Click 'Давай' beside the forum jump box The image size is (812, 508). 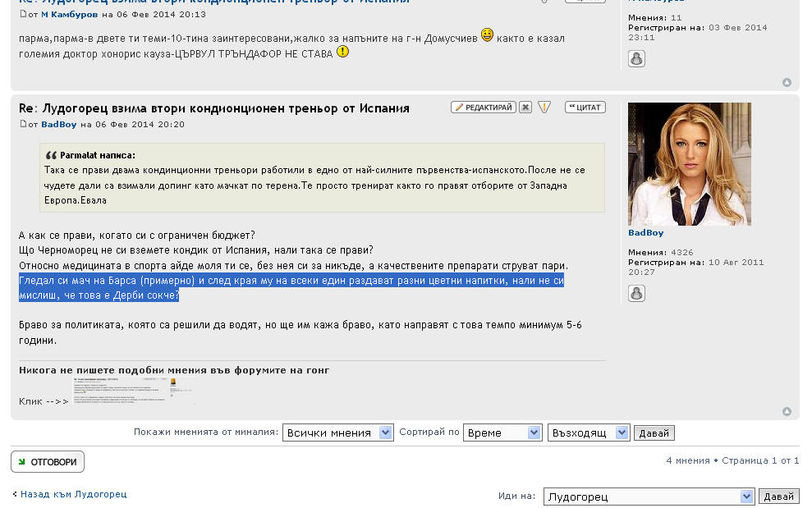(x=779, y=497)
